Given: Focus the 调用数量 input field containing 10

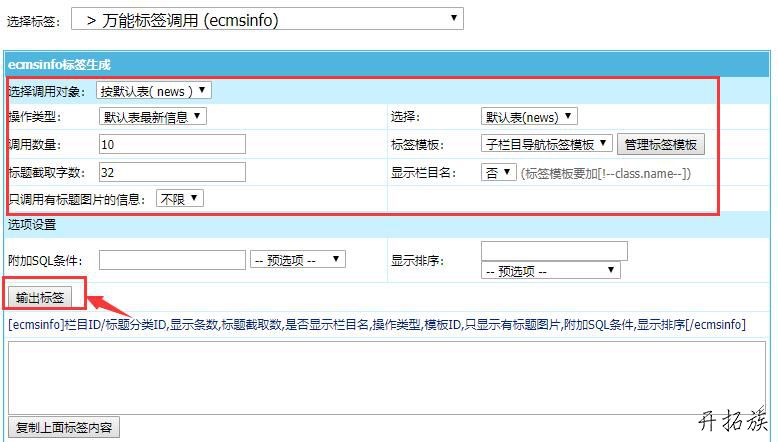Looking at the screenshot, I should tap(172, 144).
